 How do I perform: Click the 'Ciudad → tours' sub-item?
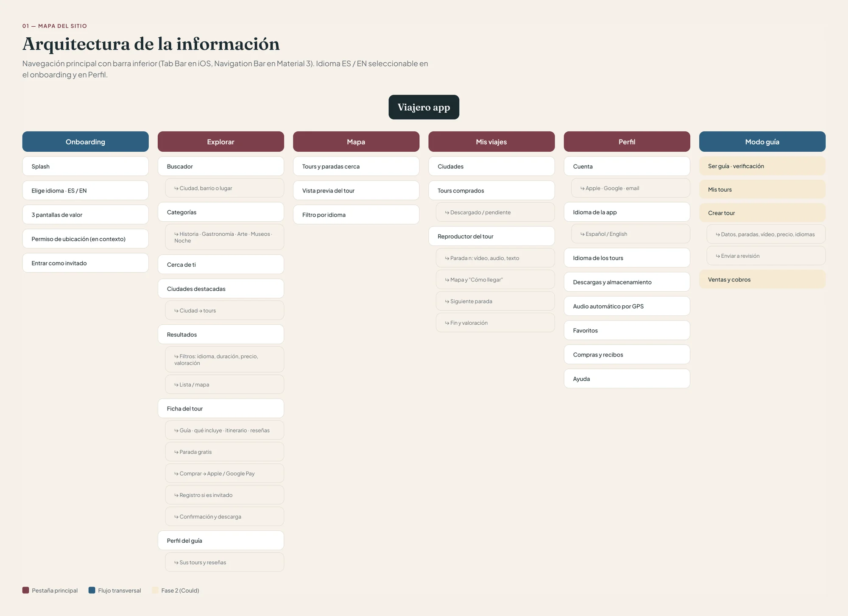[x=224, y=310]
